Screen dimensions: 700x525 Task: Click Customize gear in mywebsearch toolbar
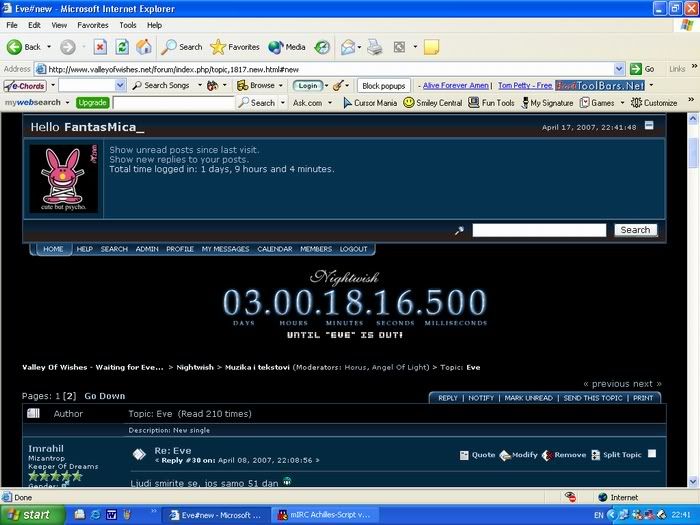[x=654, y=103]
